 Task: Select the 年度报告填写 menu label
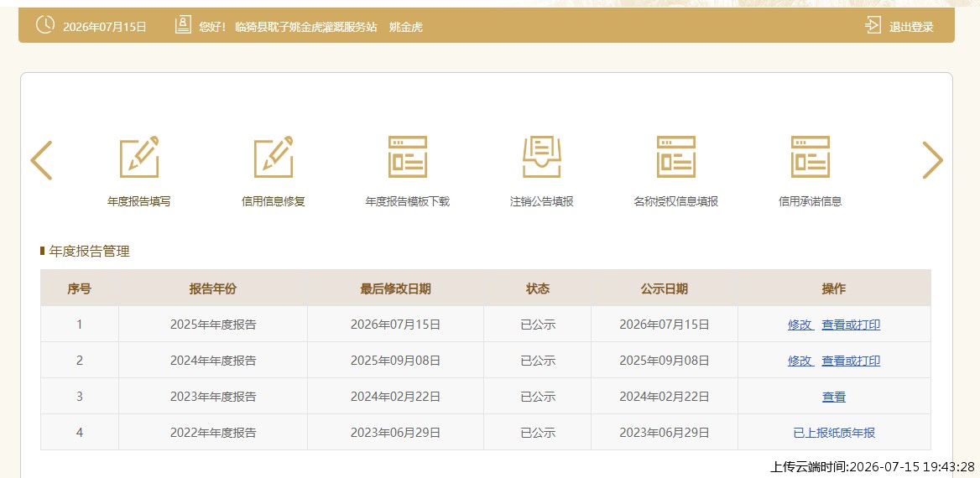138,202
